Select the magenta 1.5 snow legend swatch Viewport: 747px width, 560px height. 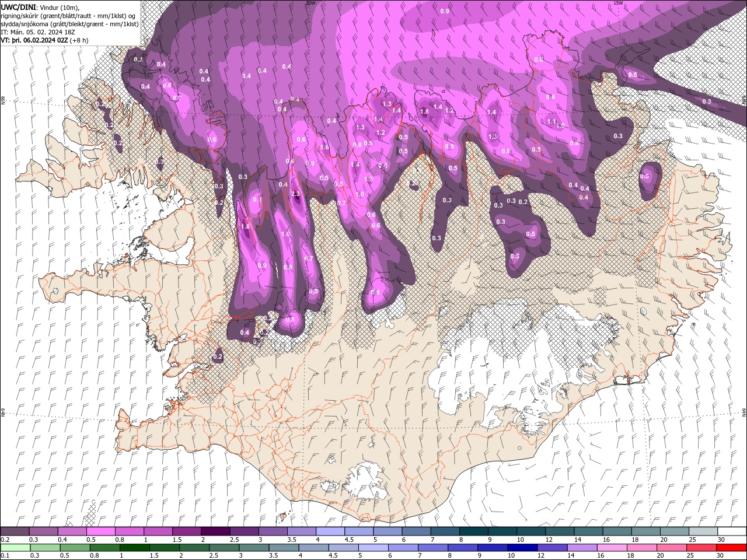[x=186, y=531]
